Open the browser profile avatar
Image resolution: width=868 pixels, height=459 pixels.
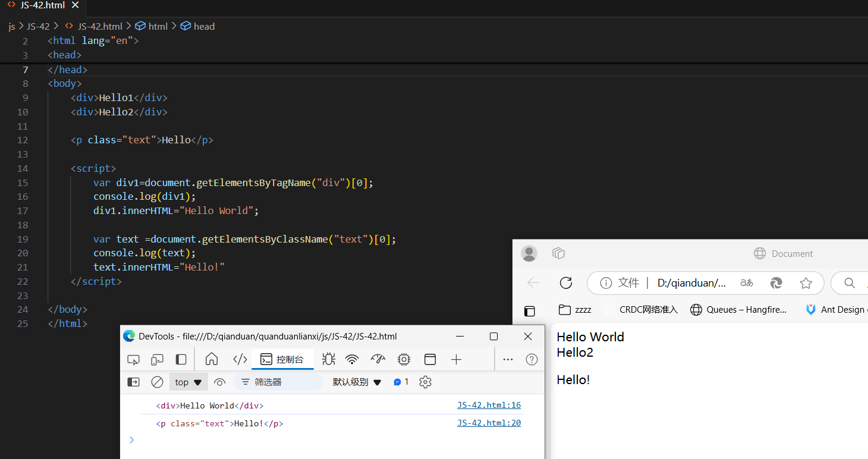pos(529,253)
